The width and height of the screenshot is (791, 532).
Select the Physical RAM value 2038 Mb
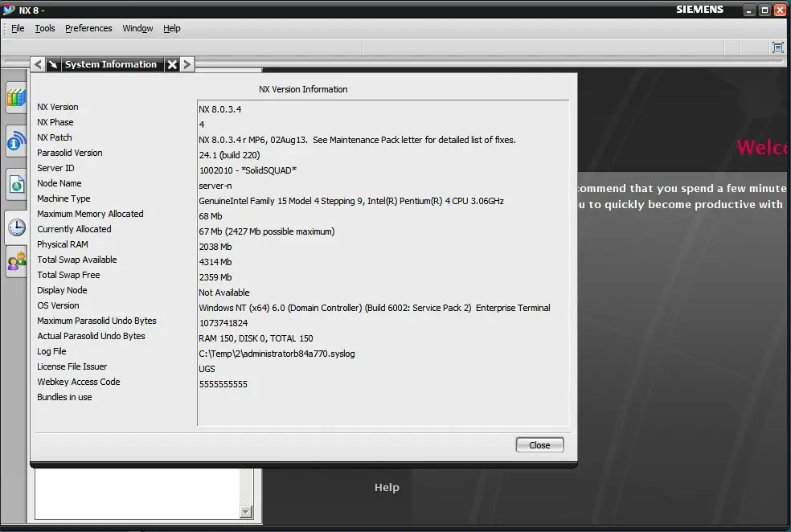[x=215, y=247]
